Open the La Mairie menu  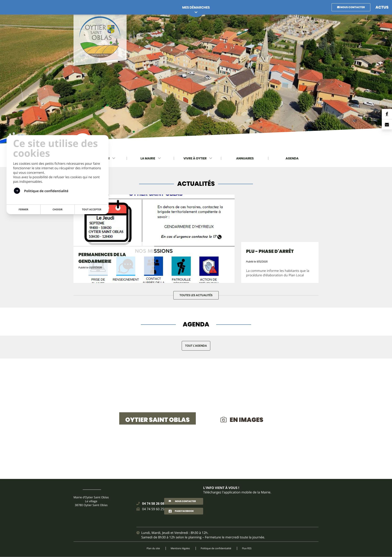click(148, 158)
